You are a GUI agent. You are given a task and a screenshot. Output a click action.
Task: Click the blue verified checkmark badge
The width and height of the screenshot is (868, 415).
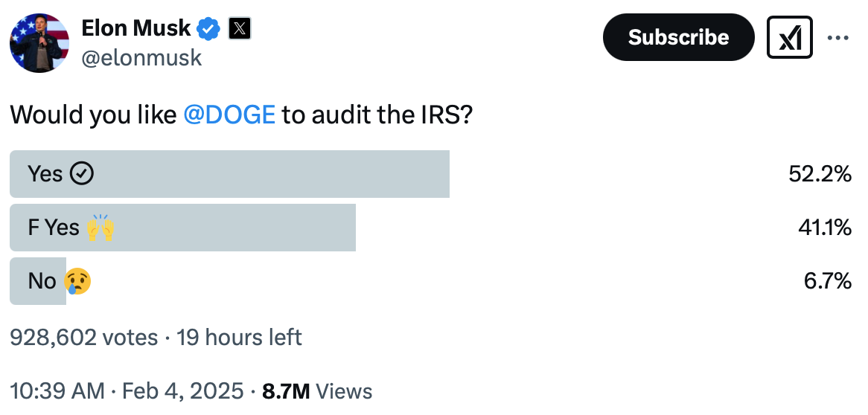point(208,29)
